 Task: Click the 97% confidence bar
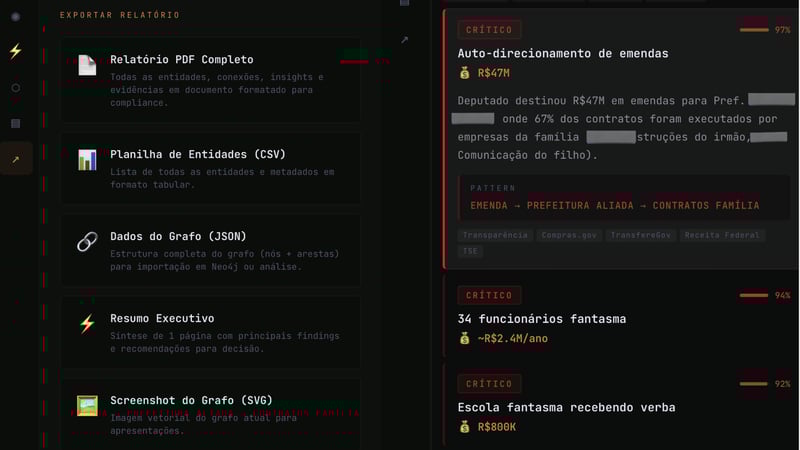754,30
